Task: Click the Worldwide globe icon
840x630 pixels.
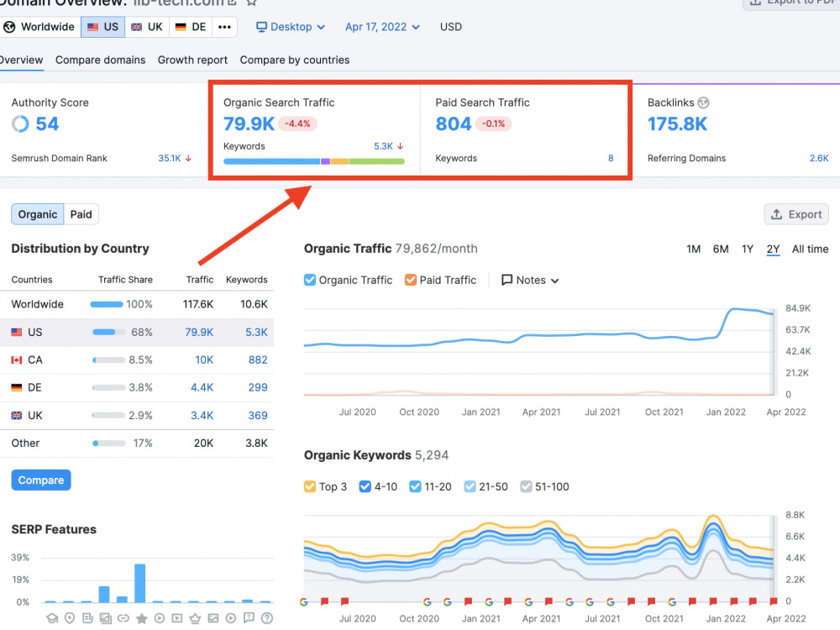Action: (x=9, y=27)
